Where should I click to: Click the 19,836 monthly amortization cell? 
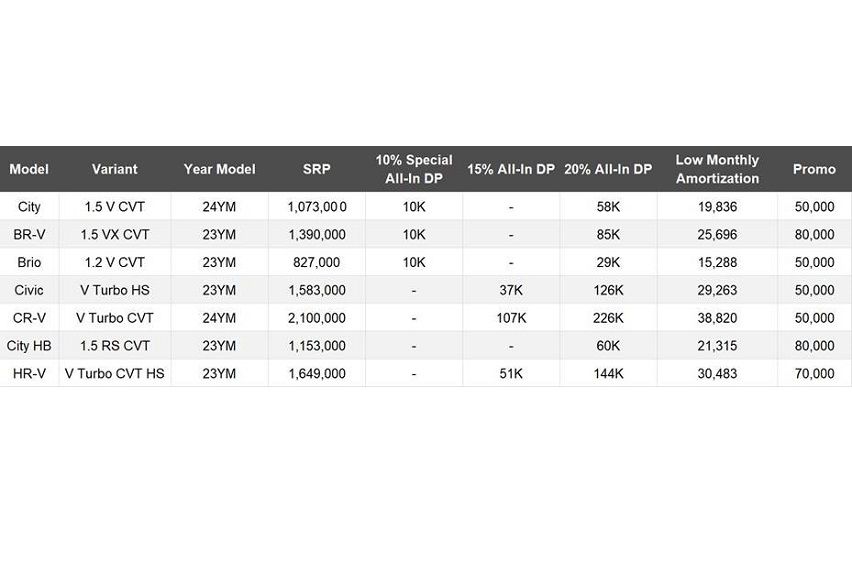pyautogui.click(x=717, y=207)
